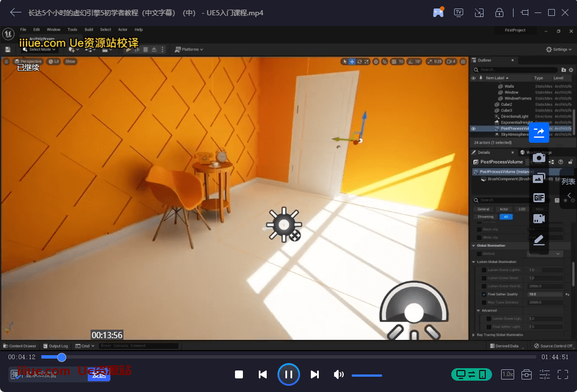Toggle the pin window on top icon
Image resolution: width=577 pixels, height=392 pixels.
pyautogui.click(x=524, y=12)
